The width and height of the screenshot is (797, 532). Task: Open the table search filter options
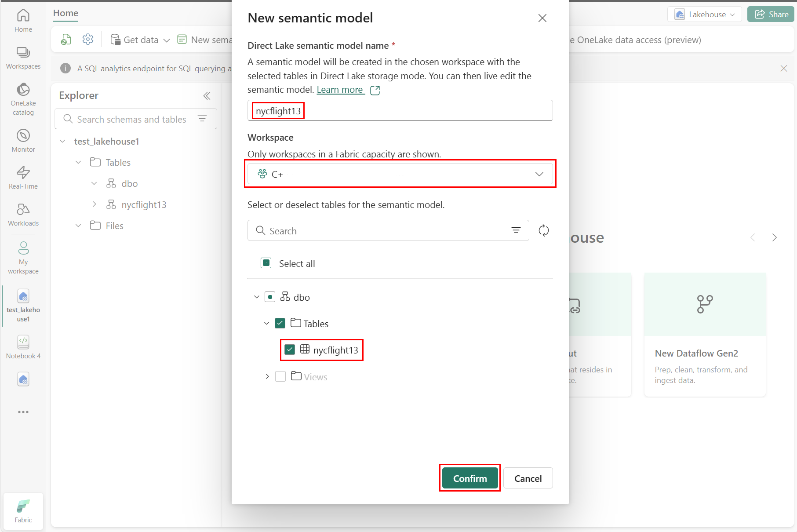click(x=516, y=230)
